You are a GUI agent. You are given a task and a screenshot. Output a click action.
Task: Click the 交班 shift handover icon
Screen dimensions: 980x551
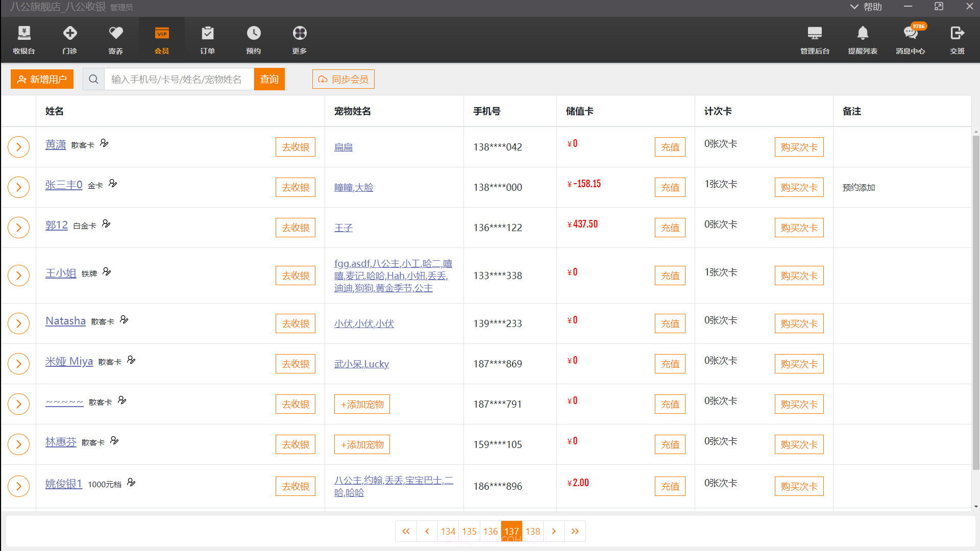click(x=958, y=40)
